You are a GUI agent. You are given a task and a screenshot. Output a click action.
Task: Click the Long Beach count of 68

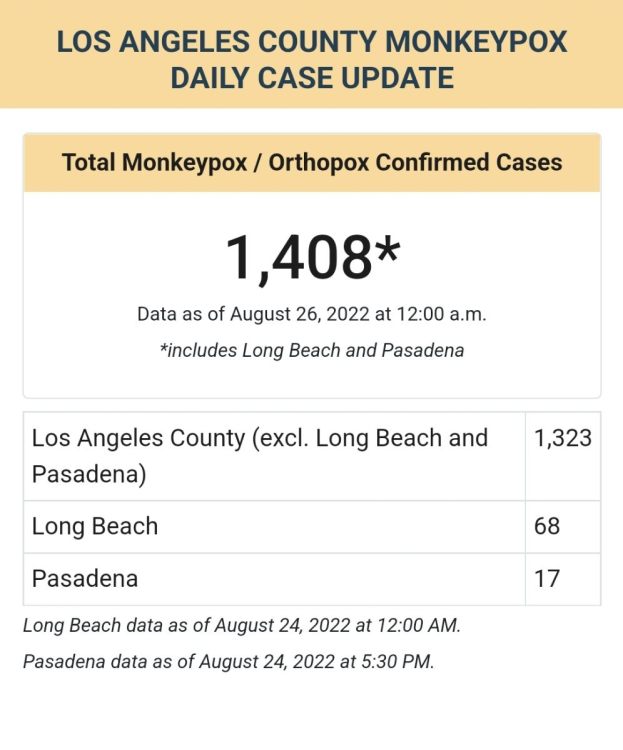pos(547,526)
